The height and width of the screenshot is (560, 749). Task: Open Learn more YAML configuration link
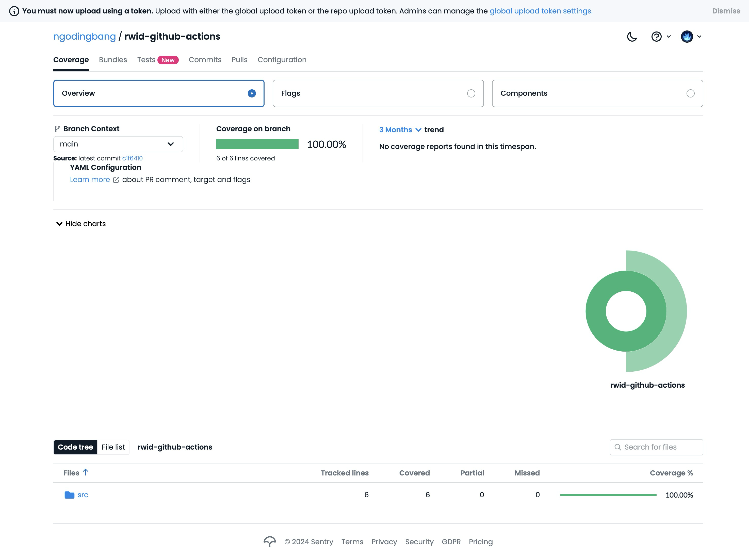pyautogui.click(x=90, y=180)
